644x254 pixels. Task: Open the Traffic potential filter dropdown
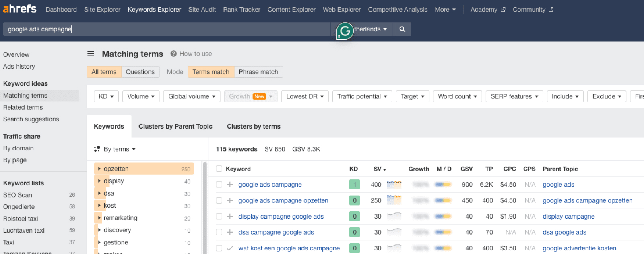(362, 96)
